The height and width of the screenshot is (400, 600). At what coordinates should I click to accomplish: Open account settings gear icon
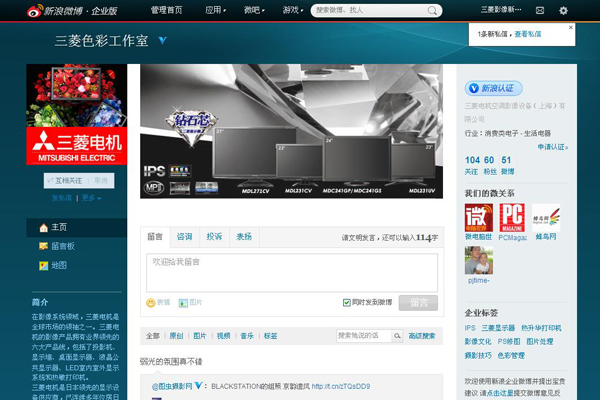[563, 10]
